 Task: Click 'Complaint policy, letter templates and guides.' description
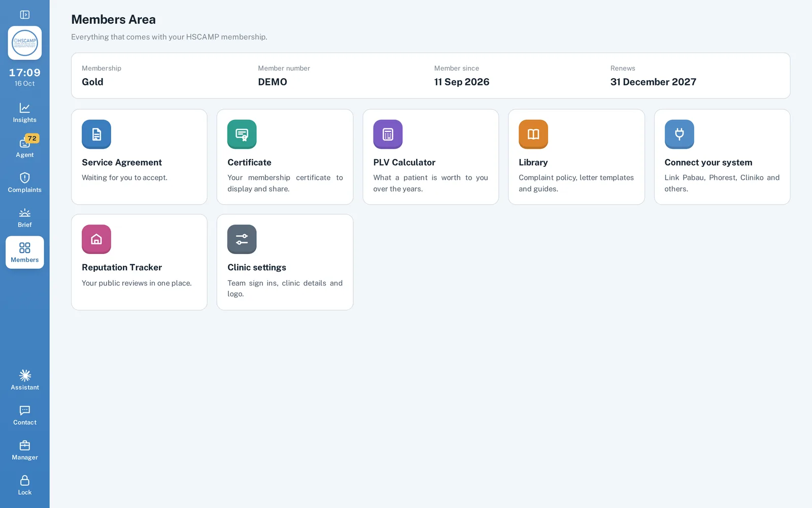click(577, 183)
